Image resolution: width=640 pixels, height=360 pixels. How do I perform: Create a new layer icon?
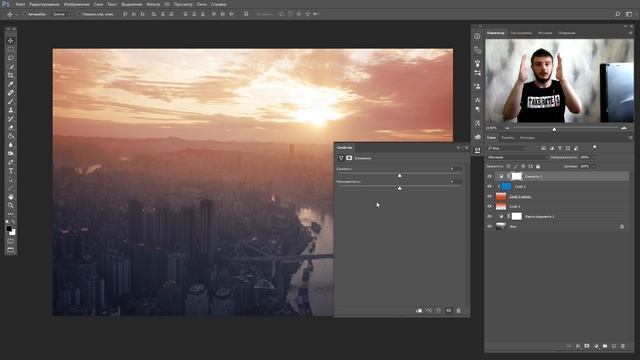614,346
